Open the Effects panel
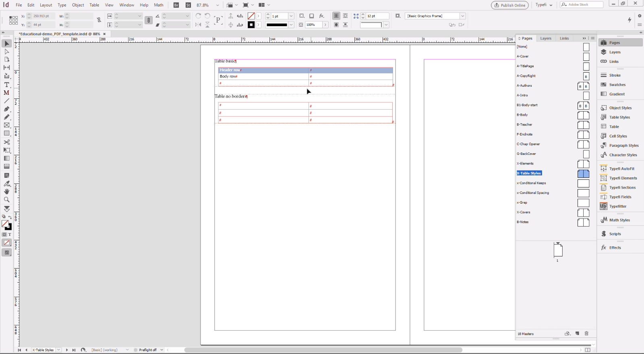The image size is (644, 354). coord(615,248)
